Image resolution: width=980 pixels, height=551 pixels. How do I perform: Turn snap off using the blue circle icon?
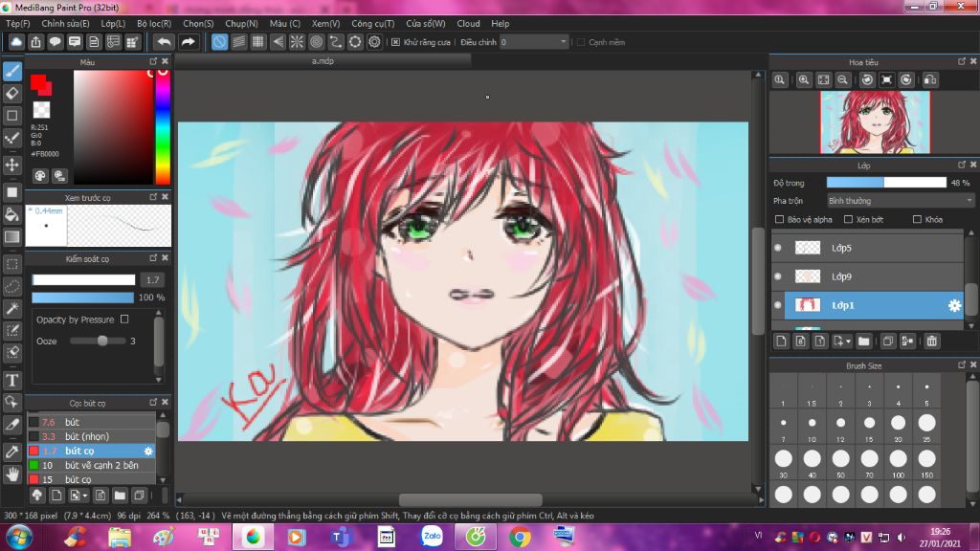tap(219, 42)
